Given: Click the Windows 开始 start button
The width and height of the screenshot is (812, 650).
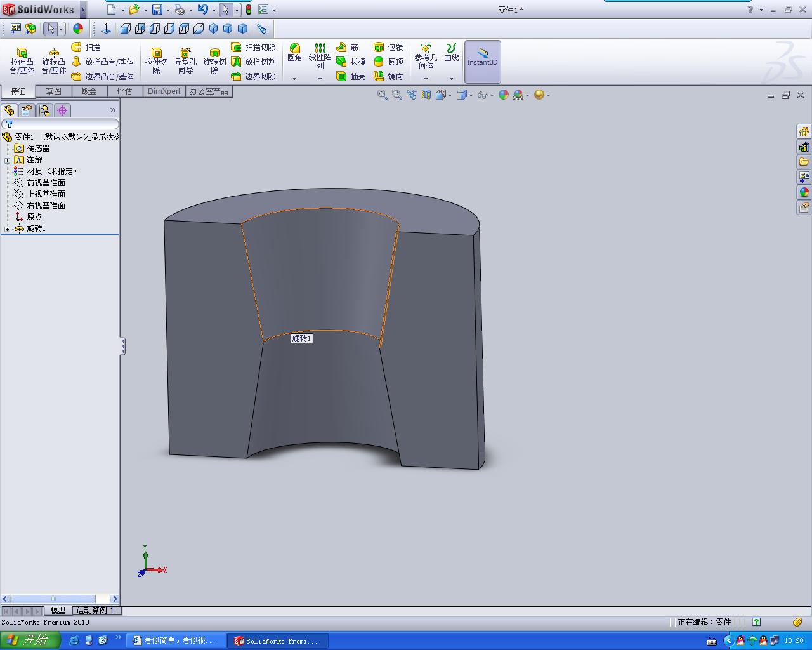Looking at the screenshot, I should coord(30,640).
